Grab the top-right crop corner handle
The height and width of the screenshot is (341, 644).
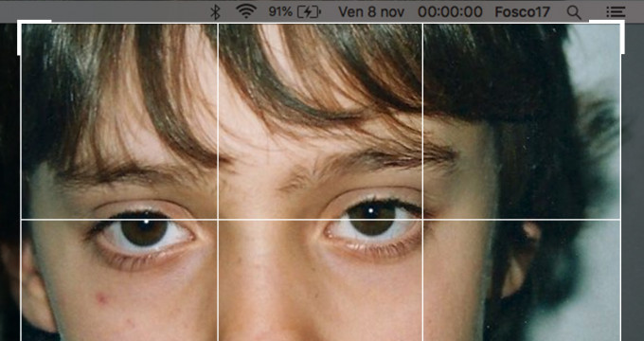[607, 37]
